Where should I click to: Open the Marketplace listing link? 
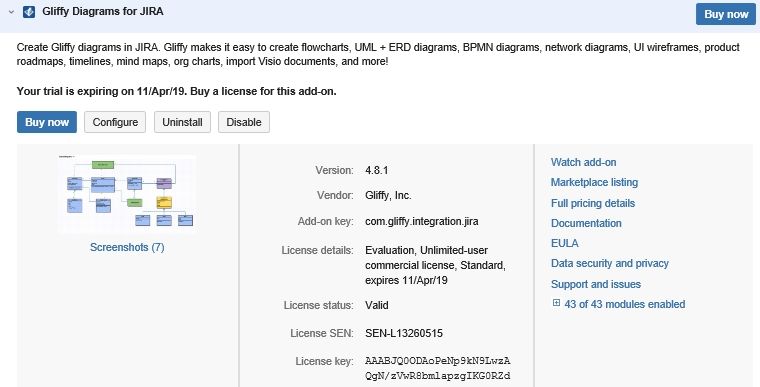click(x=594, y=182)
